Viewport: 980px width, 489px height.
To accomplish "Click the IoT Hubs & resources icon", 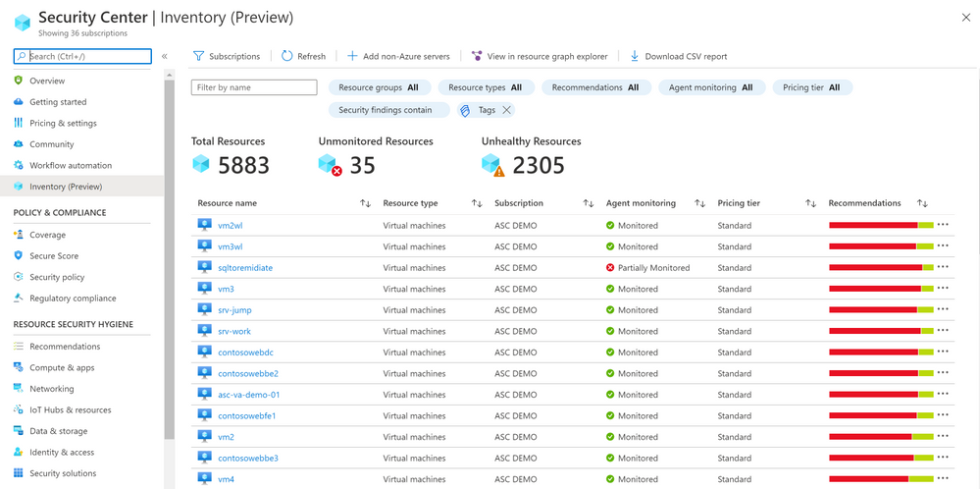I will (x=18, y=409).
